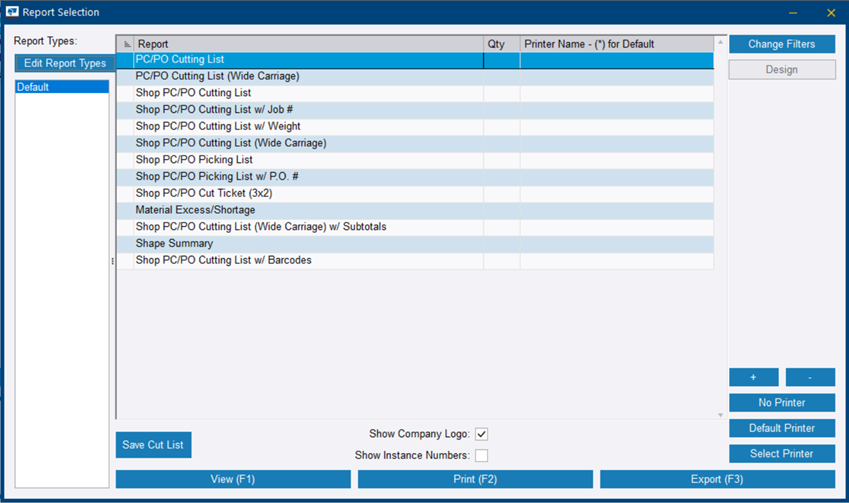Click the Printer Name column header
The image size is (849, 503).
pyautogui.click(x=615, y=44)
